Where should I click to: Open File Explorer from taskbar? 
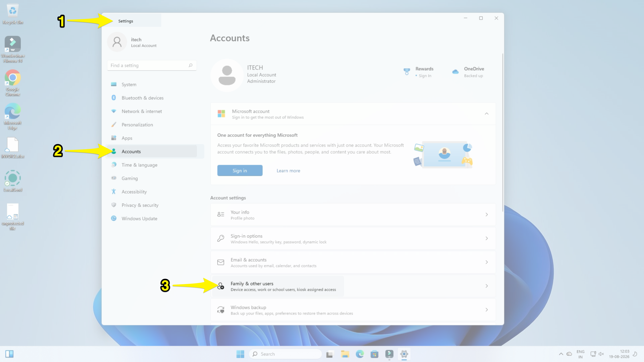(345, 354)
